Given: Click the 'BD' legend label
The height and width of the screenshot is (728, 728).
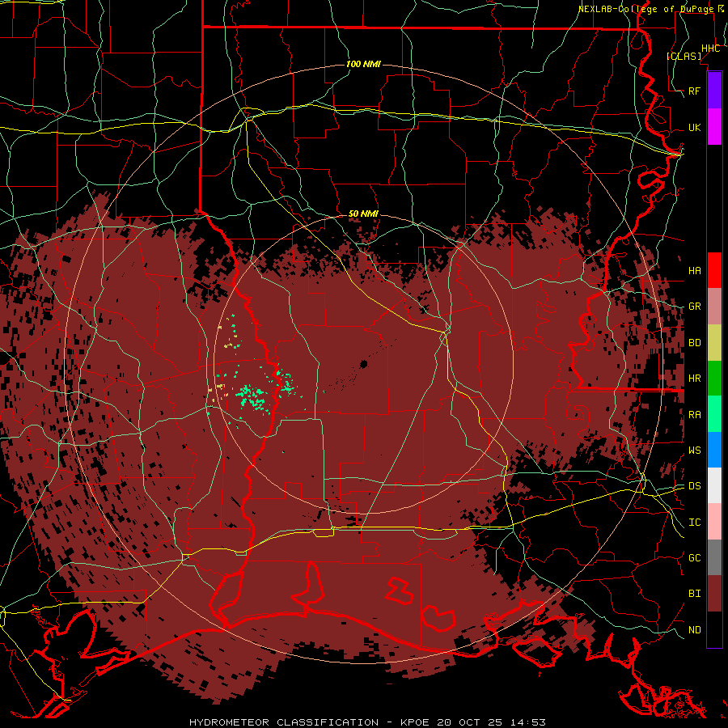Looking at the screenshot, I should pos(694,343).
